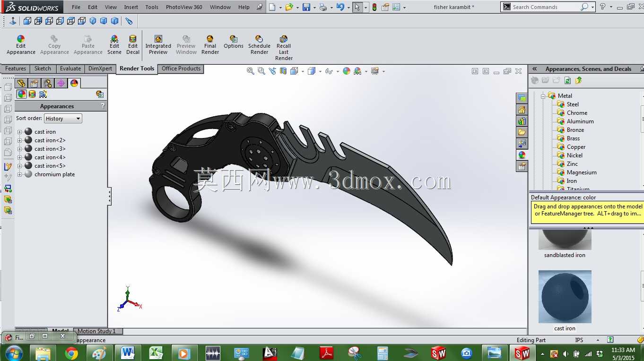Open PhotoView Options
Screen dimensions: 644x361
pyautogui.click(x=234, y=43)
